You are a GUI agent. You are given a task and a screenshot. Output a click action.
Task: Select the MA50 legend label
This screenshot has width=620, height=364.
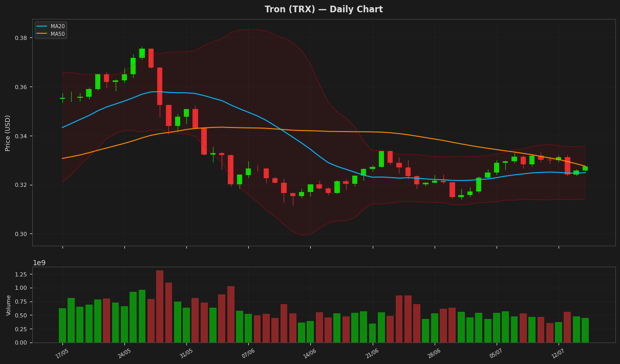pos(57,33)
